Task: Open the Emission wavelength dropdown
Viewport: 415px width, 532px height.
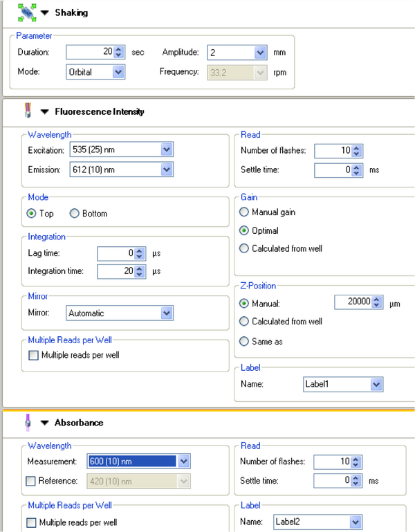Action: click(x=166, y=169)
